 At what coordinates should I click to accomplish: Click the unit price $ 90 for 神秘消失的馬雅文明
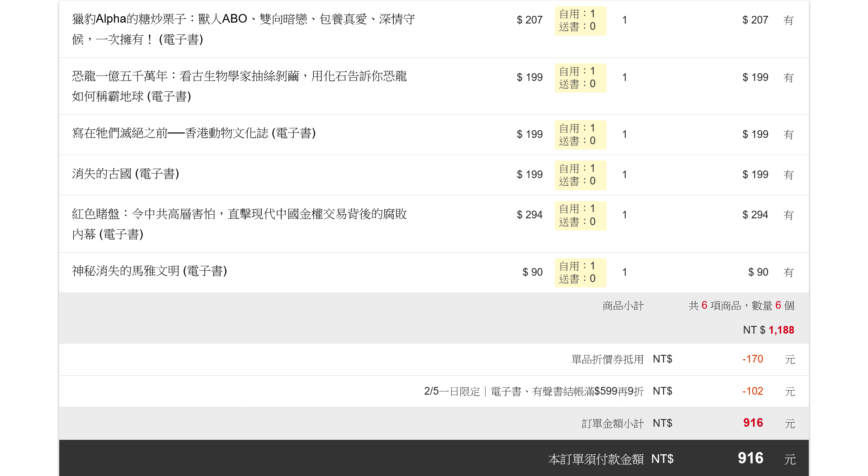point(532,272)
